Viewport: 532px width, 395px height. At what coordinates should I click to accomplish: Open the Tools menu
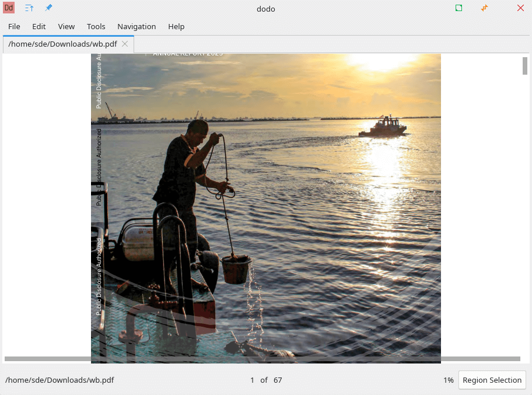[96, 26]
